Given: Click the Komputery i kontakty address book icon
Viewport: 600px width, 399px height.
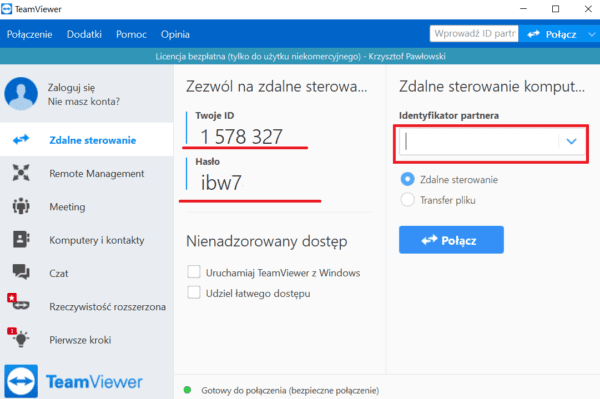Looking at the screenshot, I should 21,239.
